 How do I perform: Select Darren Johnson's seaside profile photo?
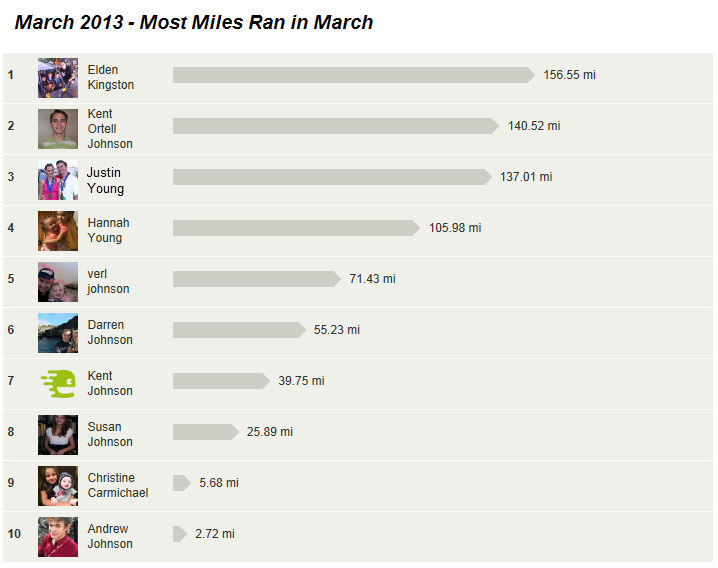(58, 333)
